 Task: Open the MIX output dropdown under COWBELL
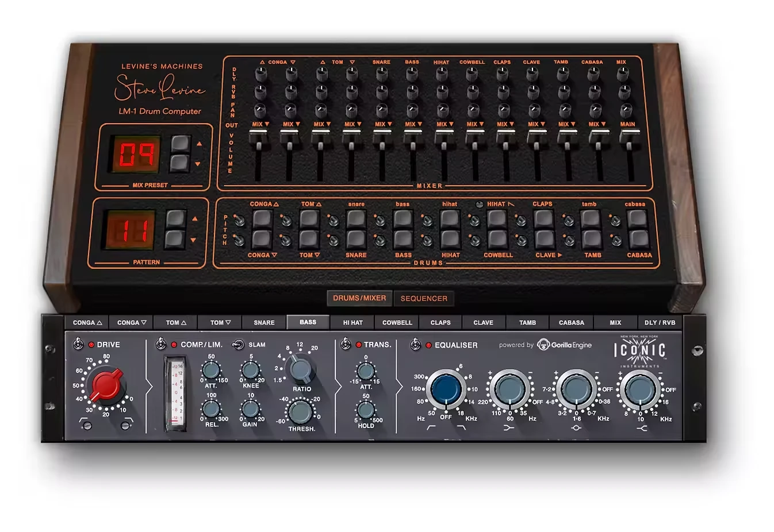pyautogui.click(x=475, y=124)
